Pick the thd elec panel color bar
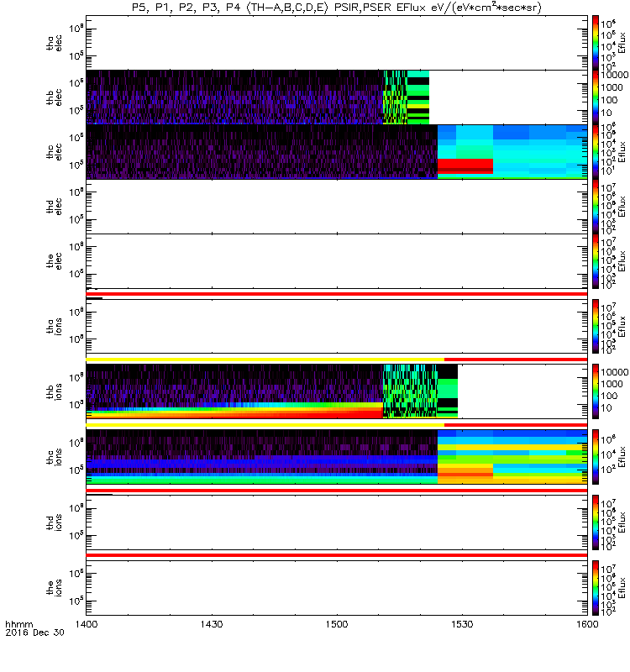This screenshot has height=672, width=630. 596,207
